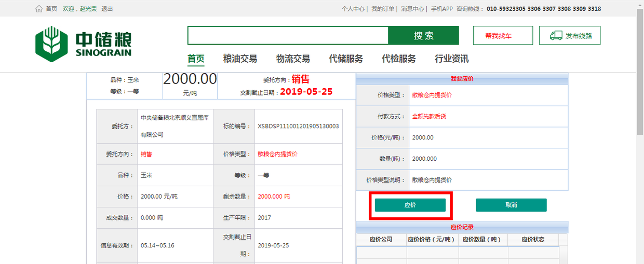
Task: Click the 生产年限 value 2017
Action: click(264, 218)
